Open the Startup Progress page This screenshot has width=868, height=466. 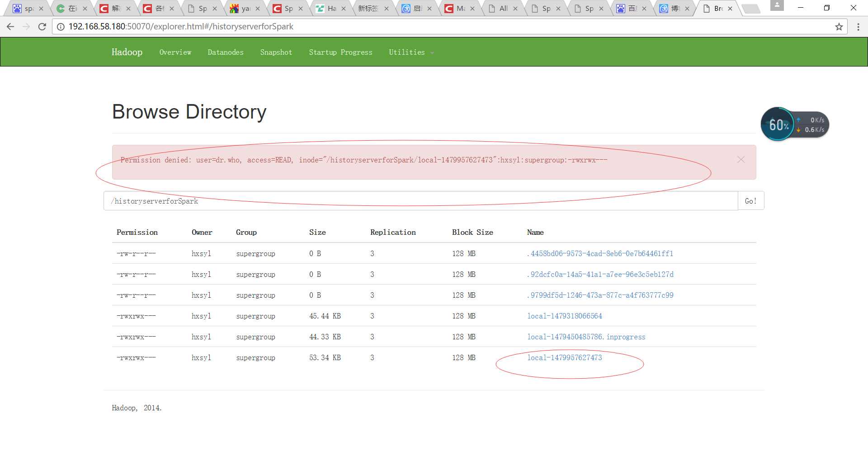(x=341, y=52)
